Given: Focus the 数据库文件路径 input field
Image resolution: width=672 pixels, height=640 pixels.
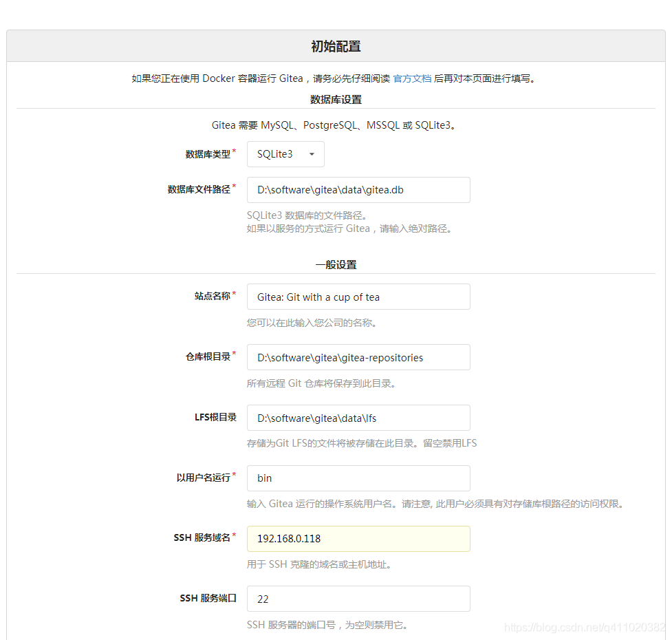Looking at the screenshot, I should tap(358, 190).
